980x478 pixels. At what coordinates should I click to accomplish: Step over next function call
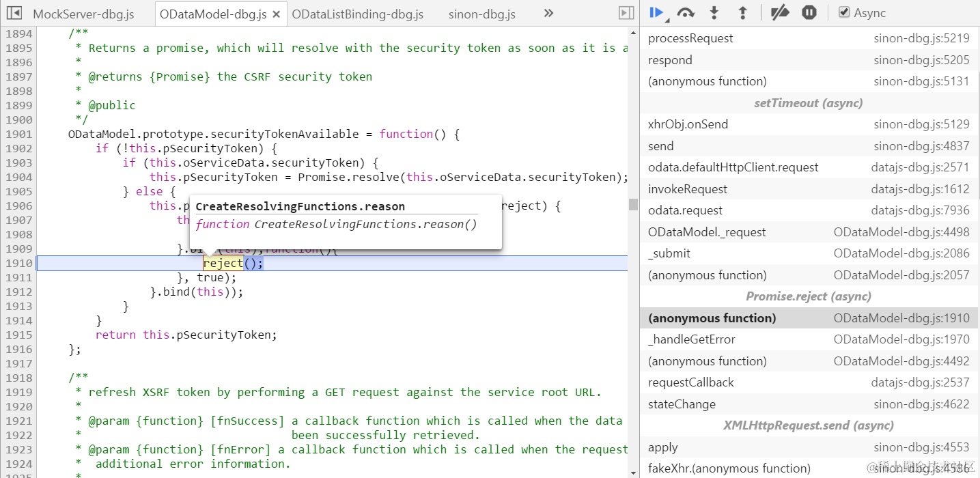coord(685,12)
